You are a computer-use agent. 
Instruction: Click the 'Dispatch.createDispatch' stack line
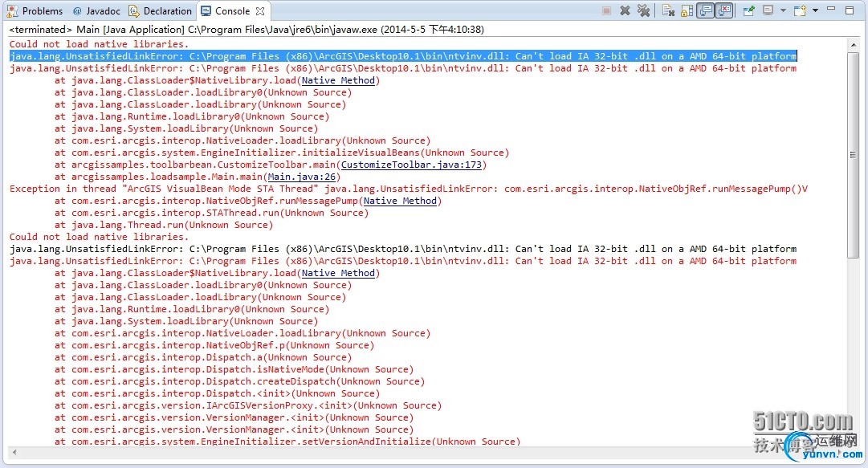point(240,381)
